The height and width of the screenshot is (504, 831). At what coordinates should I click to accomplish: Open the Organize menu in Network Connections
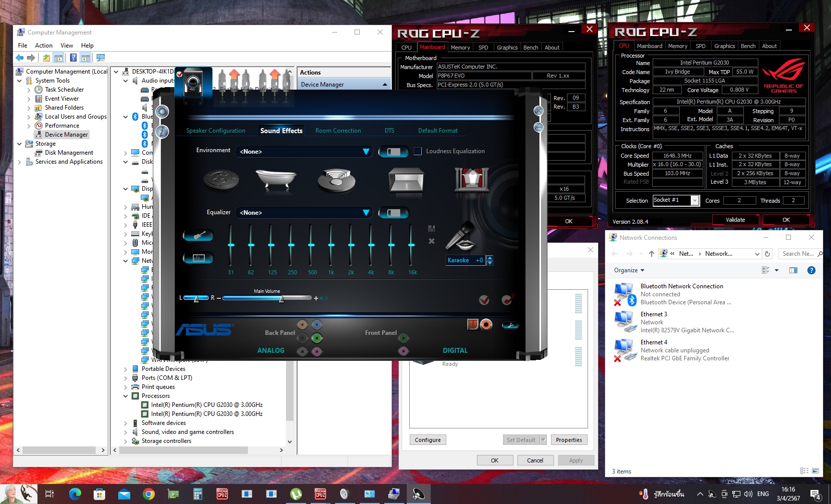pos(629,270)
